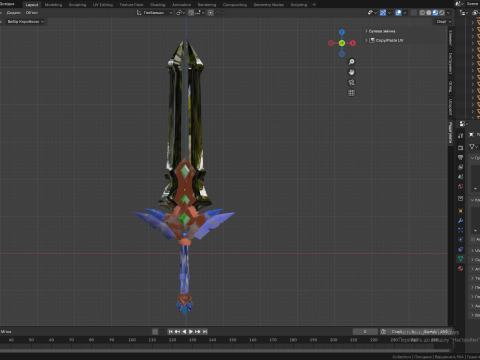480x360 pixels.
Task: Add a new workspace tab
Action: pos(314,5)
